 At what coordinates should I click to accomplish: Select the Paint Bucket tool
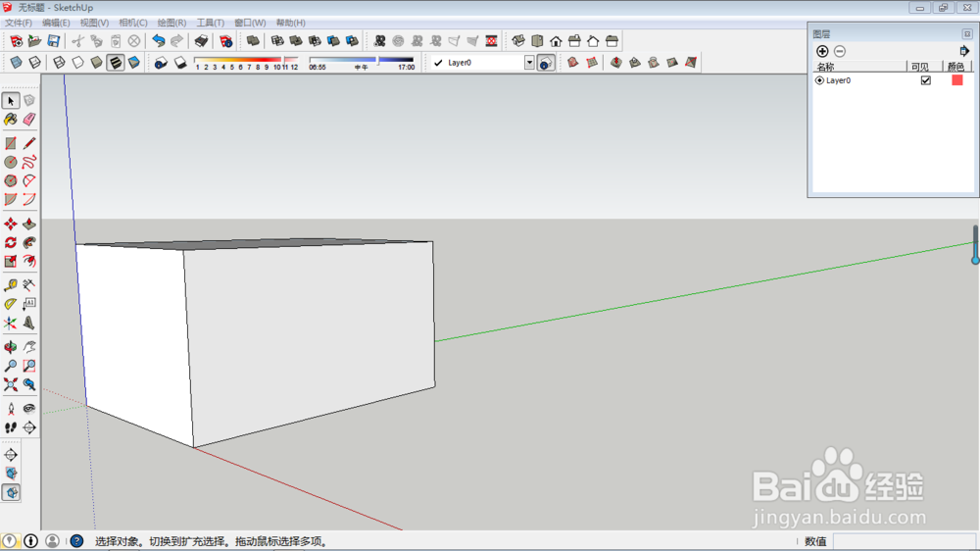pos(11,119)
